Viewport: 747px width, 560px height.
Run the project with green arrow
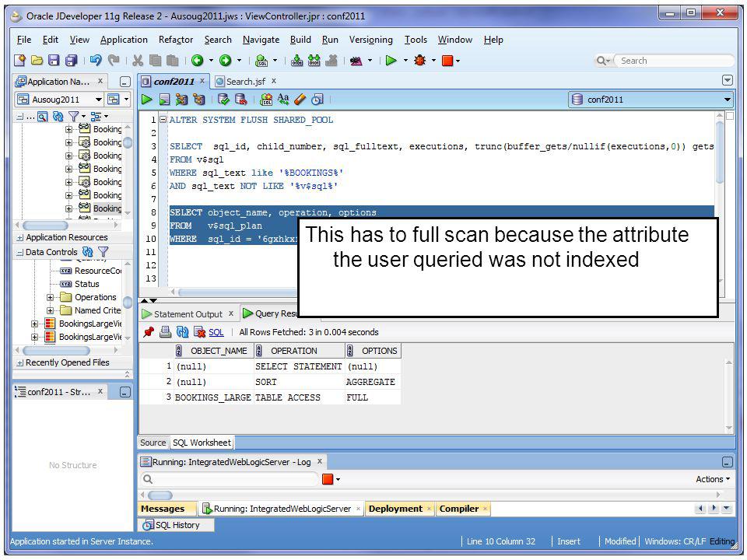(x=391, y=61)
